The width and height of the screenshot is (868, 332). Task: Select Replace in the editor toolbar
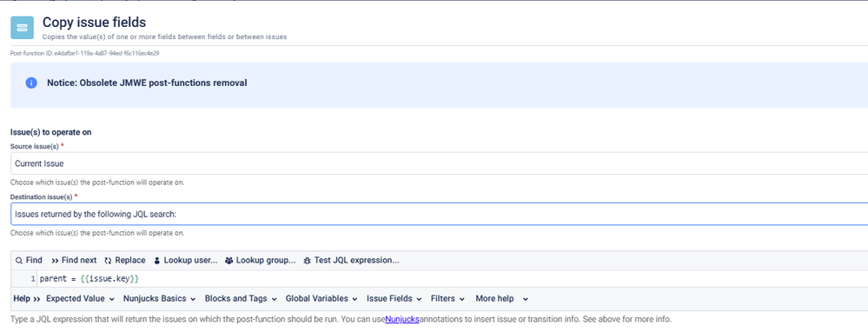click(x=125, y=261)
